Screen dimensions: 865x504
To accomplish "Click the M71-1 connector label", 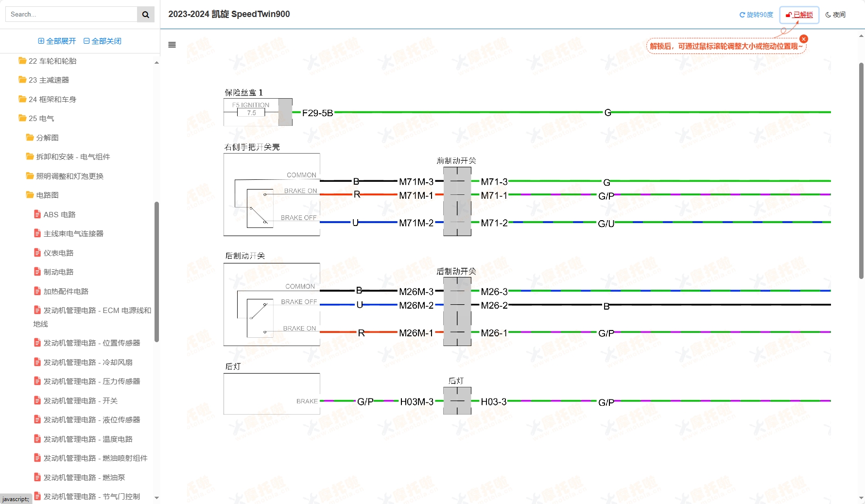I will (494, 195).
